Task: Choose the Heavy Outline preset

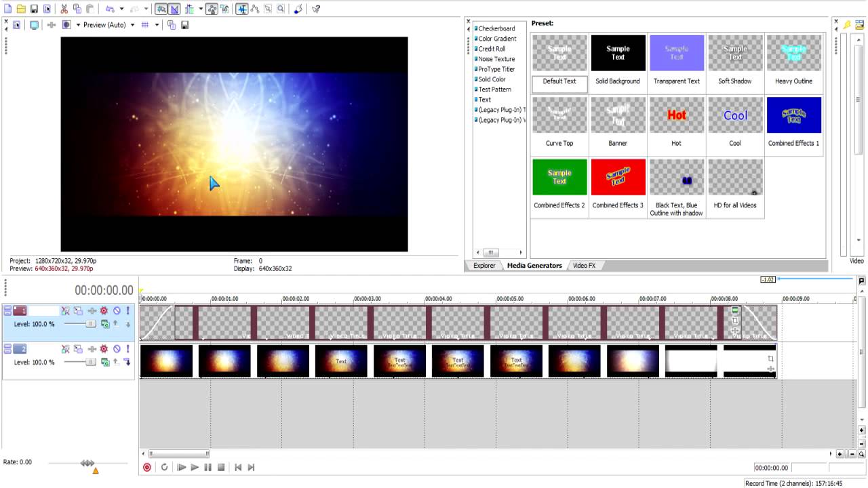Action: pos(793,62)
